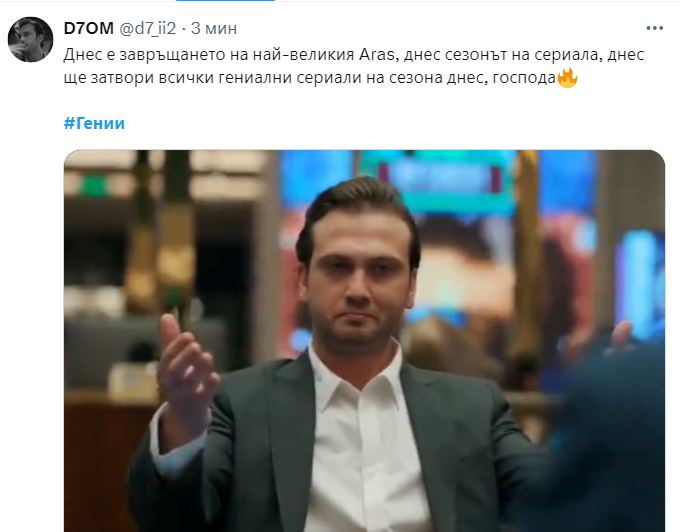Image resolution: width=680 pixels, height=532 pixels.
Task: Click the fire emoji ending the tweet
Action: (567, 78)
